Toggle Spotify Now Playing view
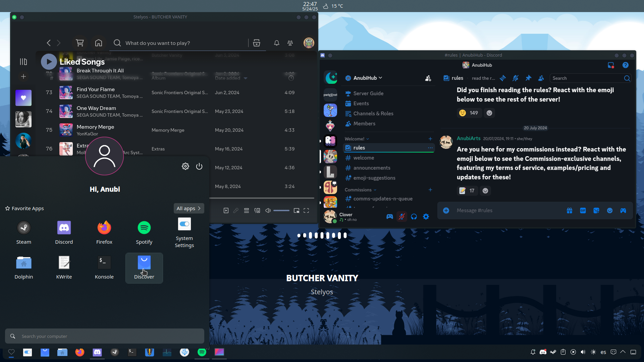644x362 pixels. tap(226, 210)
